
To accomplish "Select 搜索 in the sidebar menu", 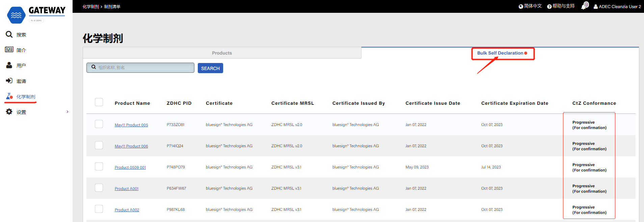I will [21, 35].
